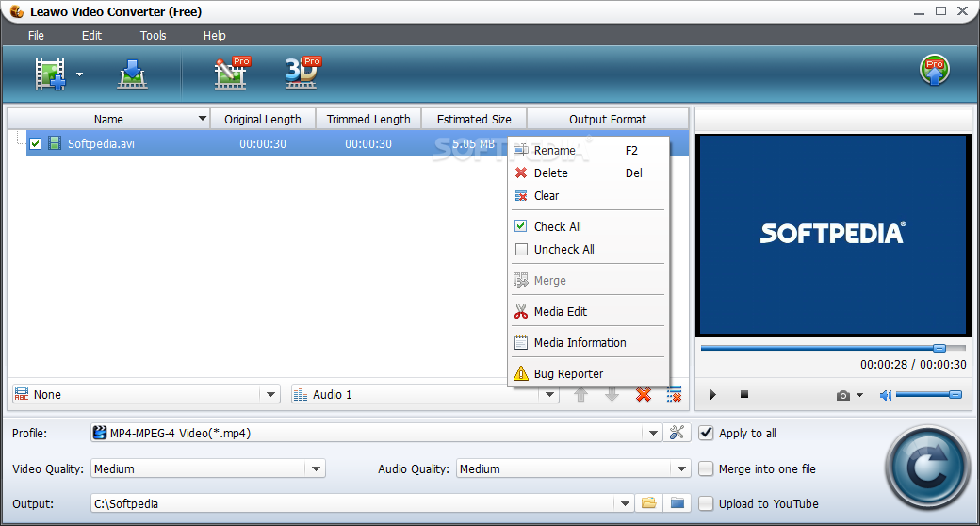The image size is (980, 526).
Task: Open Media Information from the context menu
Action: coord(588,343)
